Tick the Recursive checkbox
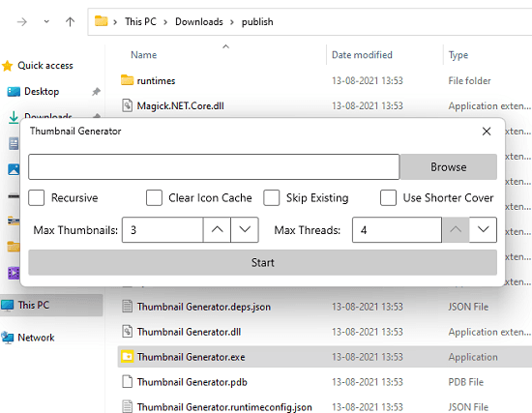Image resolution: width=532 pixels, height=413 pixels. [37, 198]
